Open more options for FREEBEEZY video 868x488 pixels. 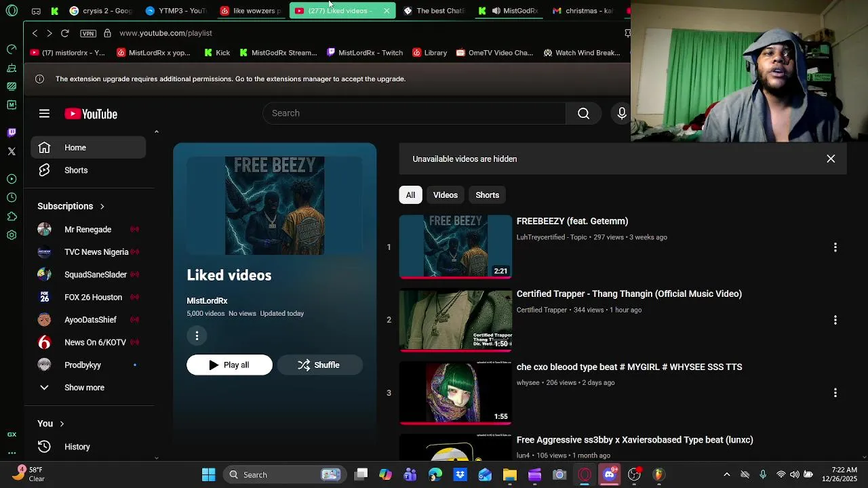(835, 247)
